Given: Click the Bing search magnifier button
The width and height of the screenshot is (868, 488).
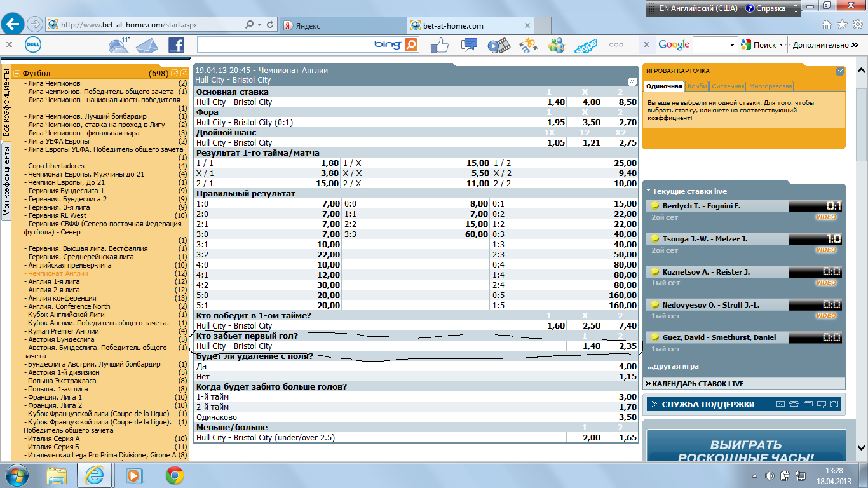Looking at the screenshot, I should (412, 44).
